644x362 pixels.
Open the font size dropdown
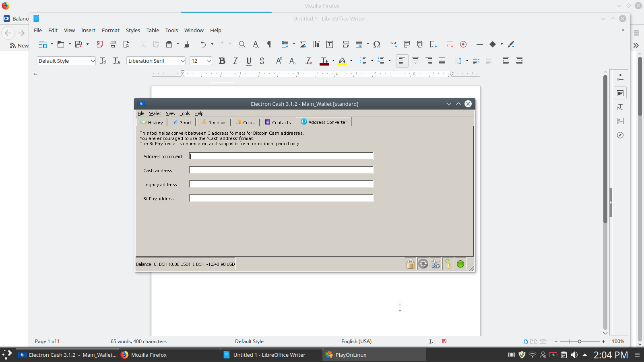point(209,61)
